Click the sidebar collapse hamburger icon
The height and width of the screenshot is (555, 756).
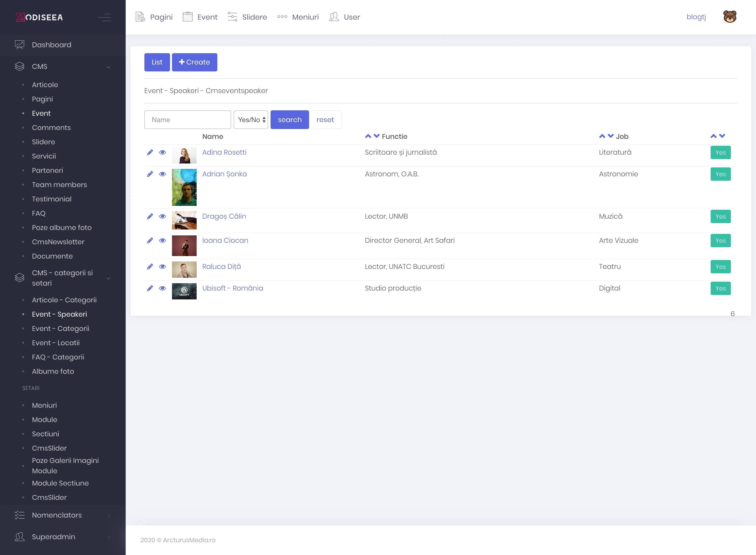click(104, 17)
